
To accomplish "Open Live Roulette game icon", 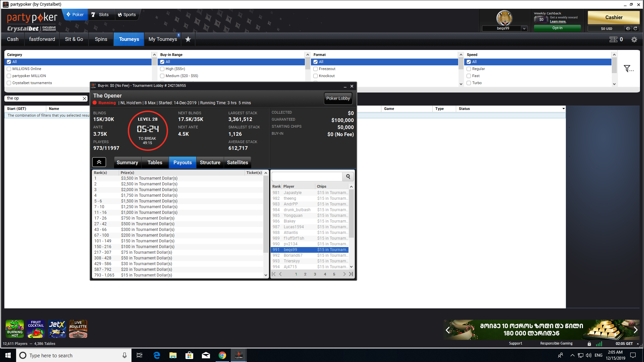I will 78,329.
